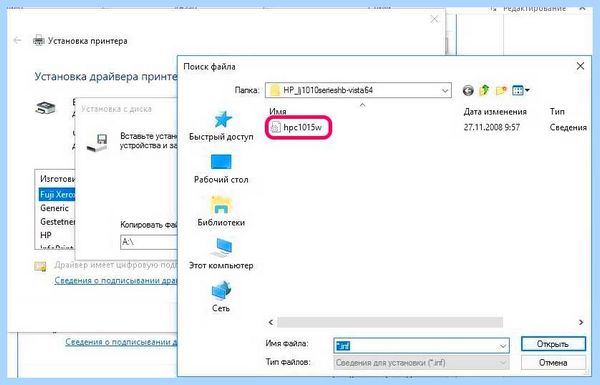Expand the Папка folder dropdown
This screenshot has height=385, width=600.
tap(445, 91)
